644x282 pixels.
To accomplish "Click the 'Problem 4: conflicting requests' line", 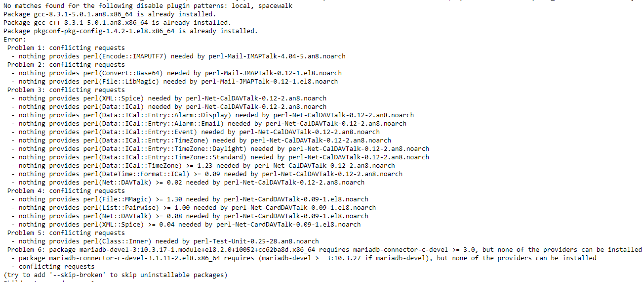I will click(66, 191).
